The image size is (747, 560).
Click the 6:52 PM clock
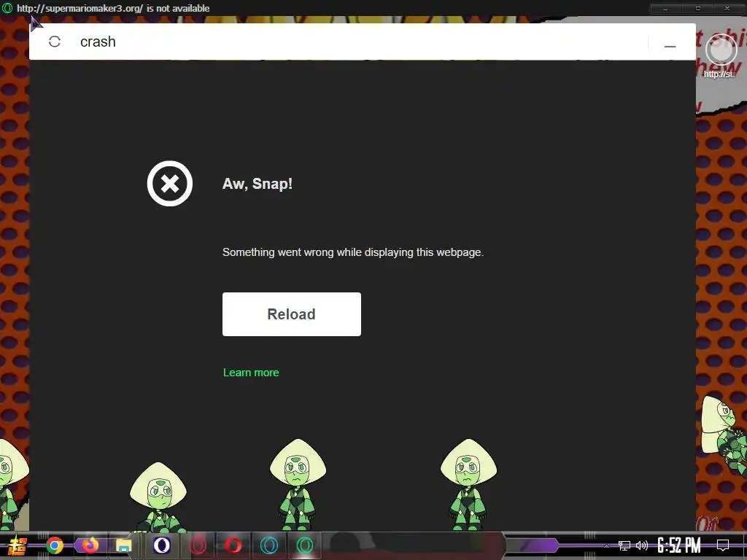click(679, 545)
